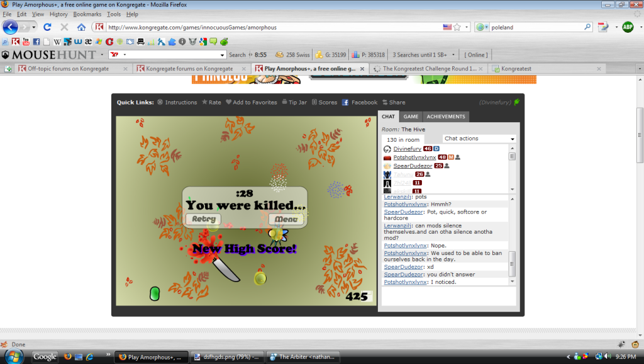Click the search magnifier in search box
Screen dimensions: 644x364
pos(587,27)
